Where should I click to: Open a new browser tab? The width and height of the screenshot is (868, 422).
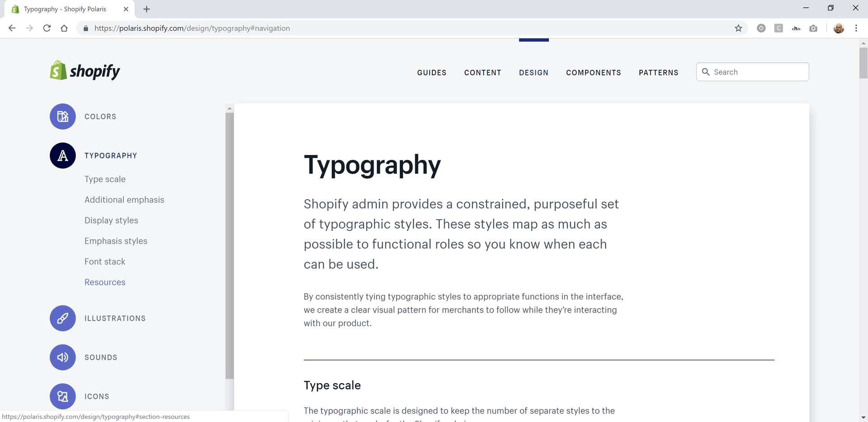tap(146, 9)
